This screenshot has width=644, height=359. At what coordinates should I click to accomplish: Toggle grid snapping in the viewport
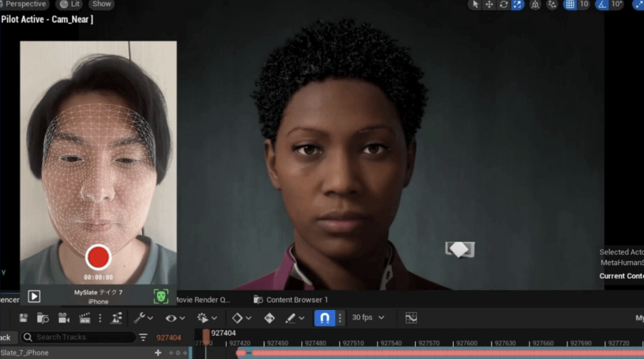[570, 4]
